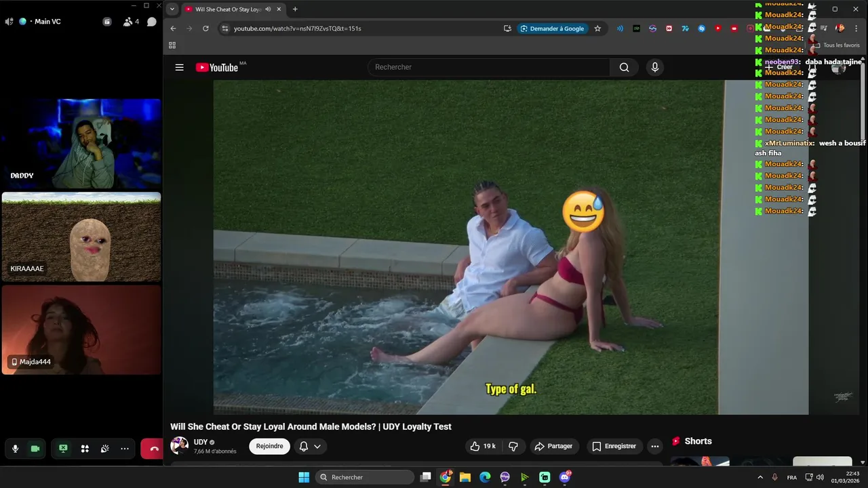
Task: View site information icon in address bar
Action: (224, 28)
